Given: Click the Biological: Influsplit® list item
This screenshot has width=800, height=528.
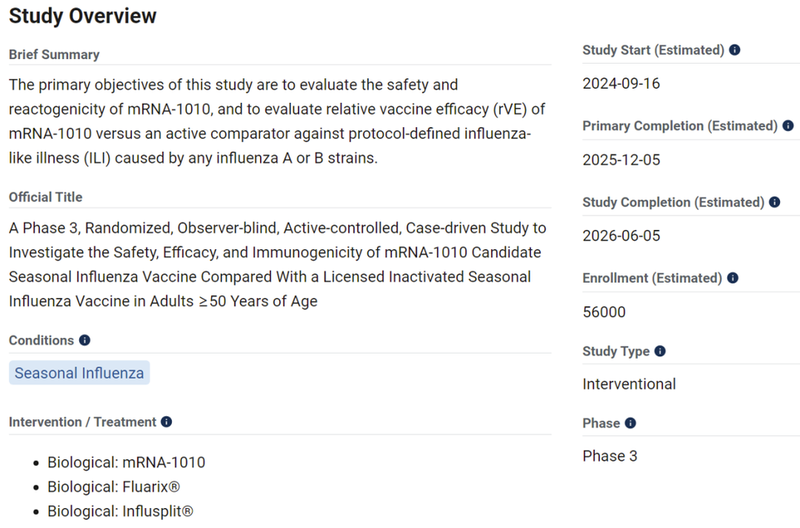Looking at the screenshot, I should pos(130,511).
